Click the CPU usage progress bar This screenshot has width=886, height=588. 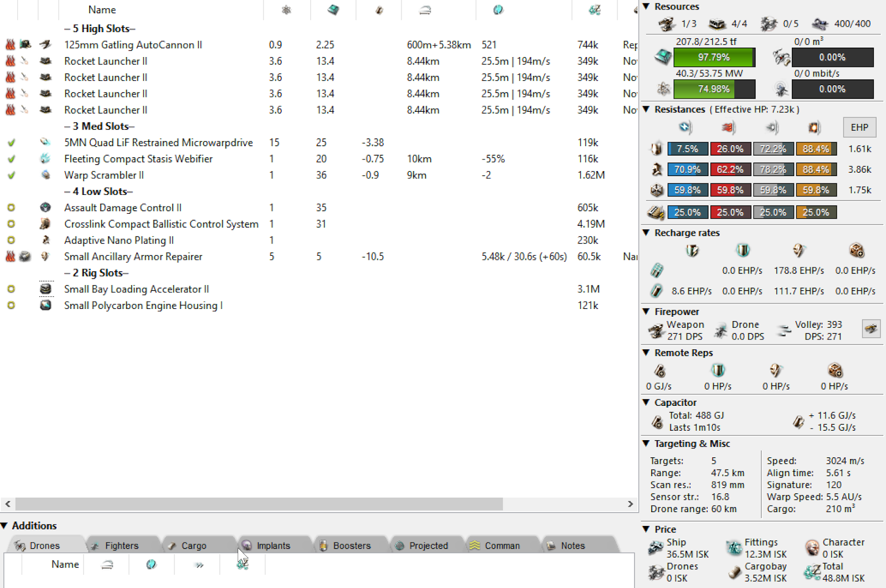(714, 57)
